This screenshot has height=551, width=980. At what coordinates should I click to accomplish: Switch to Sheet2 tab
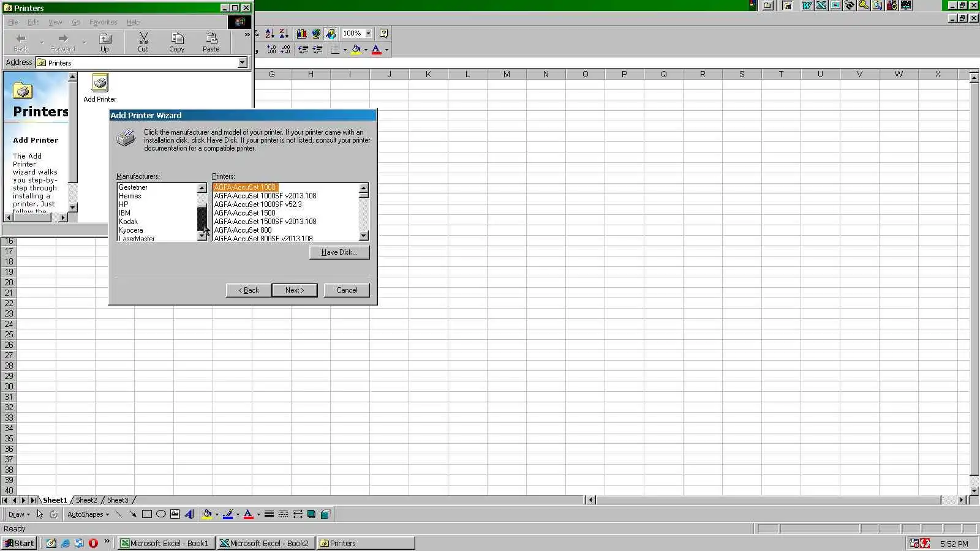(86, 500)
